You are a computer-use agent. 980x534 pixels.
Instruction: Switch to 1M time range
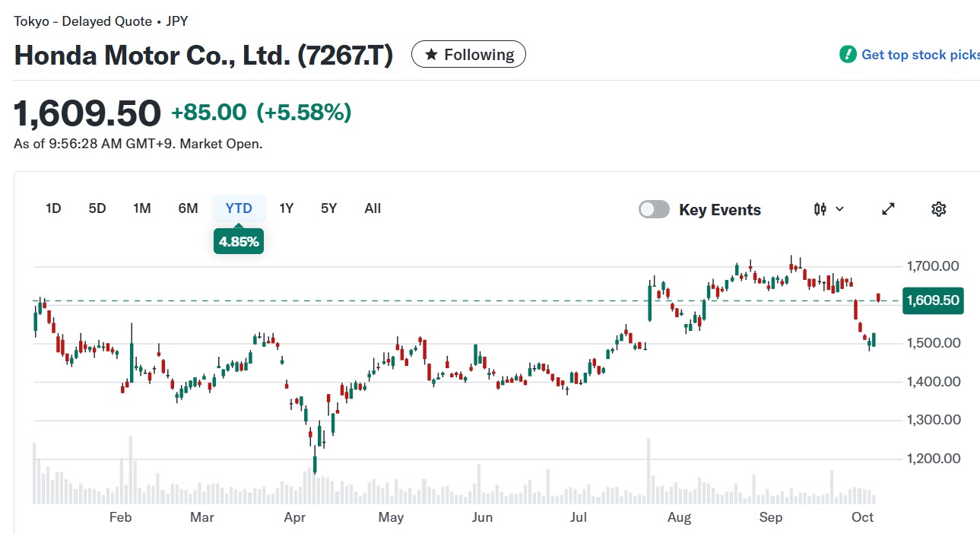(142, 208)
